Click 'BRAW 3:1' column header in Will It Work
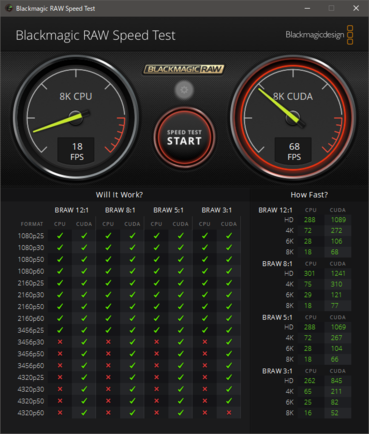Image resolution: width=369 pixels, height=434 pixels. (x=217, y=210)
